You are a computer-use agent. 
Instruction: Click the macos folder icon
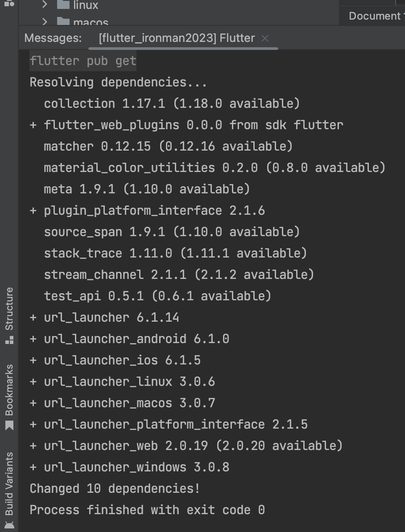pos(63,22)
